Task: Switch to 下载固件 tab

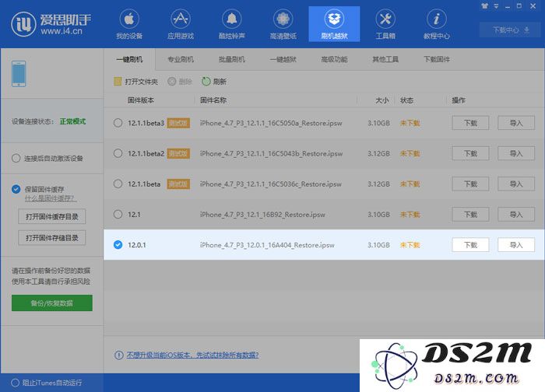Action: 437,59
